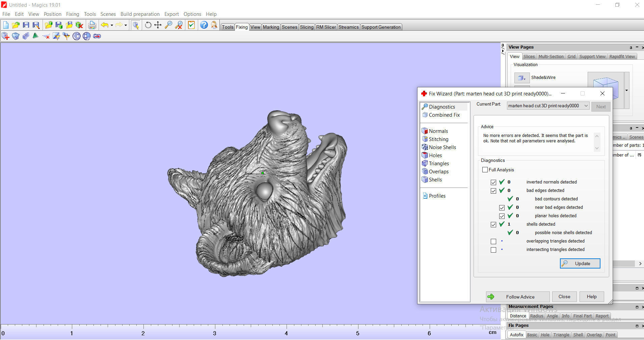Screen dimensions: 644x340
Task: Open the Stitching page in Fix Wizard
Action: coord(438,139)
